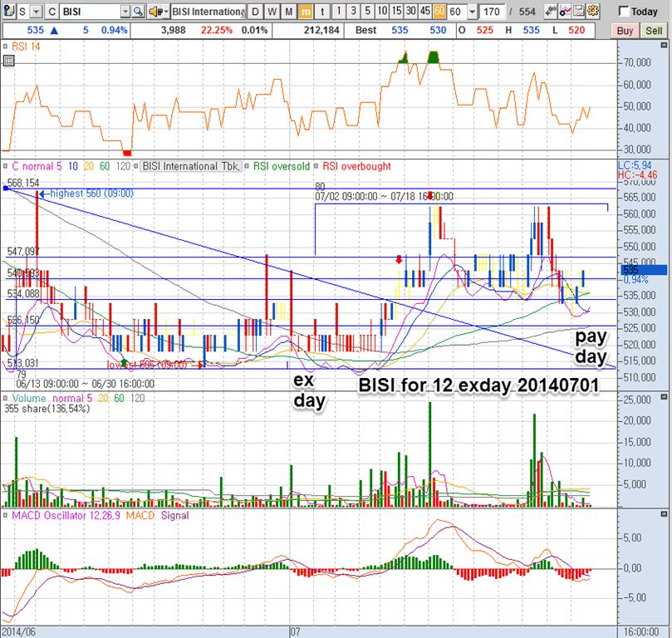This screenshot has height=638, width=672.
Task: Click the Sell button
Action: [654, 31]
